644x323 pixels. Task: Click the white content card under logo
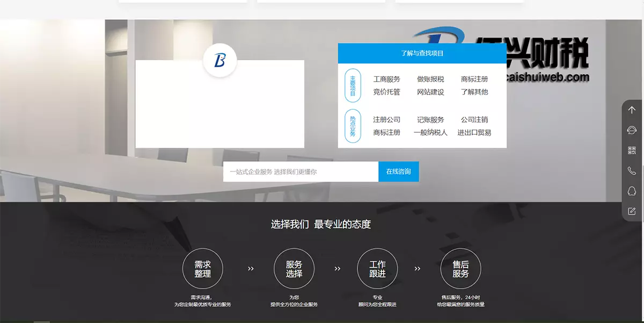(x=220, y=104)
